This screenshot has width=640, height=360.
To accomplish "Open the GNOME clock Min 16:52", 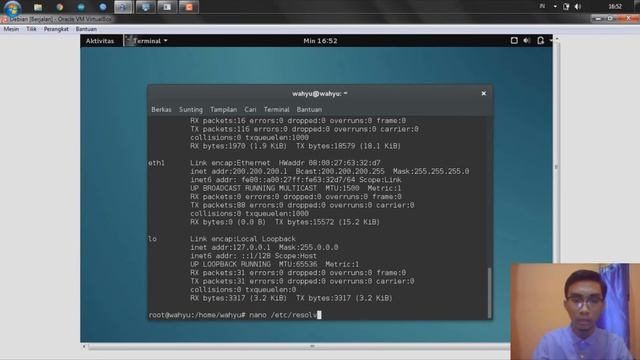I will pyautogui.click(x=320, y=41).
